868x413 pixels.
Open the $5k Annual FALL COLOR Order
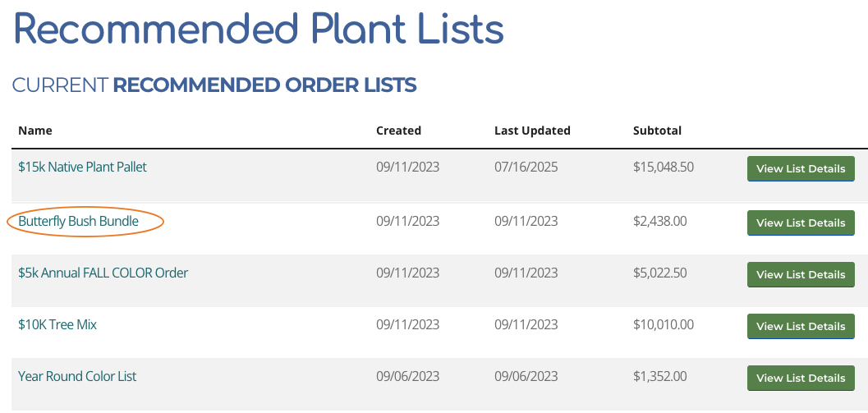tap(103, 273)
